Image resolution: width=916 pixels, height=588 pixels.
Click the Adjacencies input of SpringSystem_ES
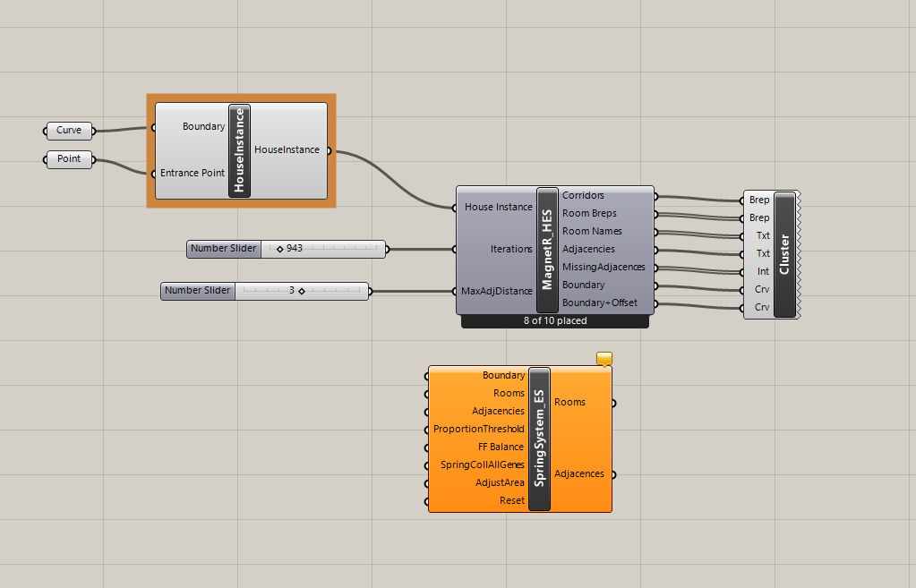pyautogui.click(x=498, y=411)
